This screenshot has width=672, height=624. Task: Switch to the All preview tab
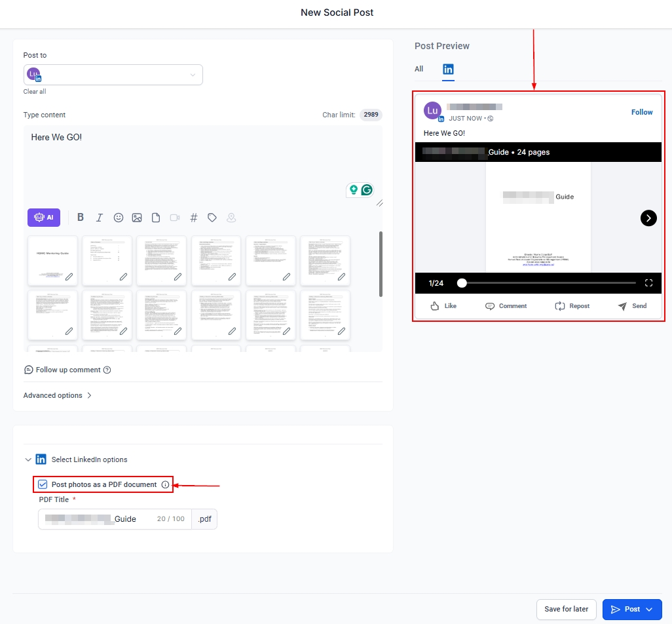tap(419, 69)
